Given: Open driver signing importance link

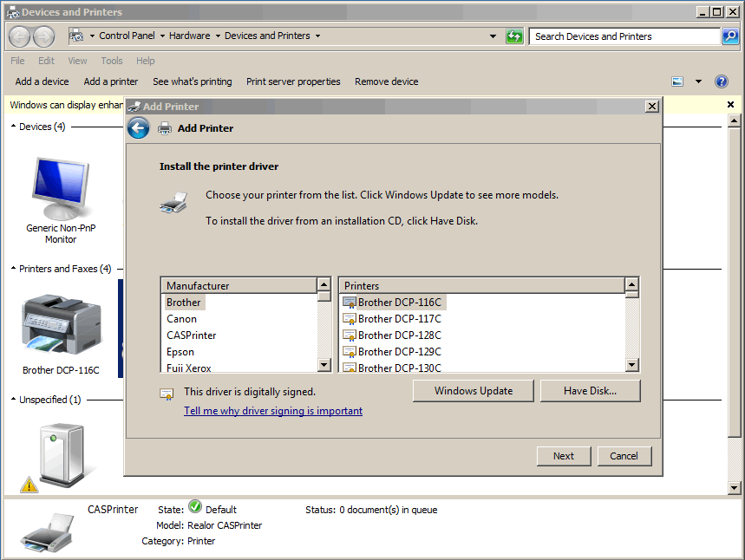Looking at the screenshot, I should (273, 411).
